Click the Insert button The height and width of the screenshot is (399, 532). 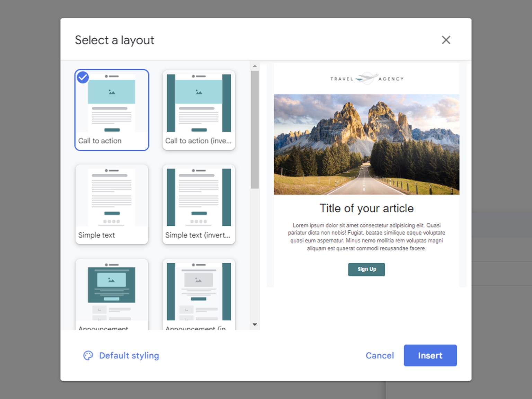[x=430, y=355]
